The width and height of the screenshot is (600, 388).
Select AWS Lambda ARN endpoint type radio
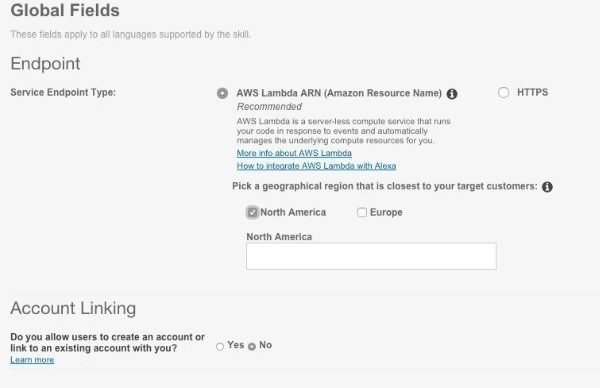pos(222,93)
